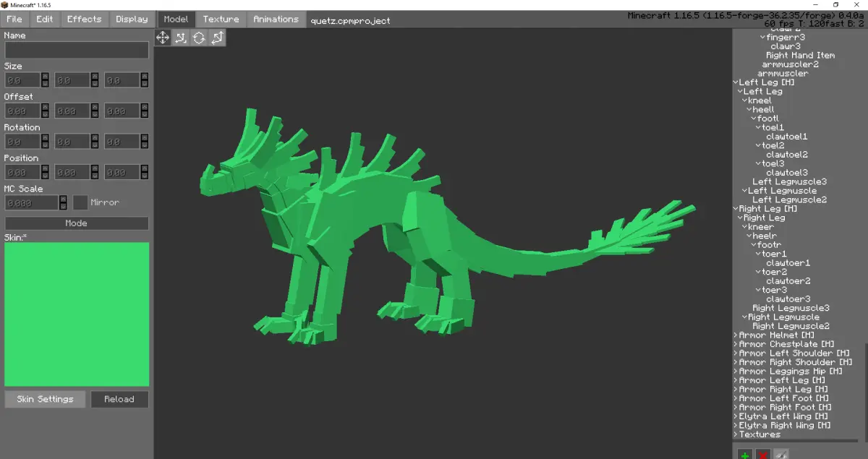This screenshot has width=868, height=459.
Task: Click the Name input field
Action: pos(77,50)
